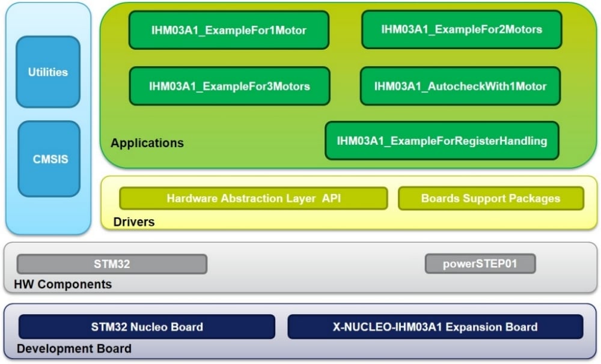Select the CMSIS block
Image resolution: width=601 pixels, height=364 pixels.
coord(49,159)
